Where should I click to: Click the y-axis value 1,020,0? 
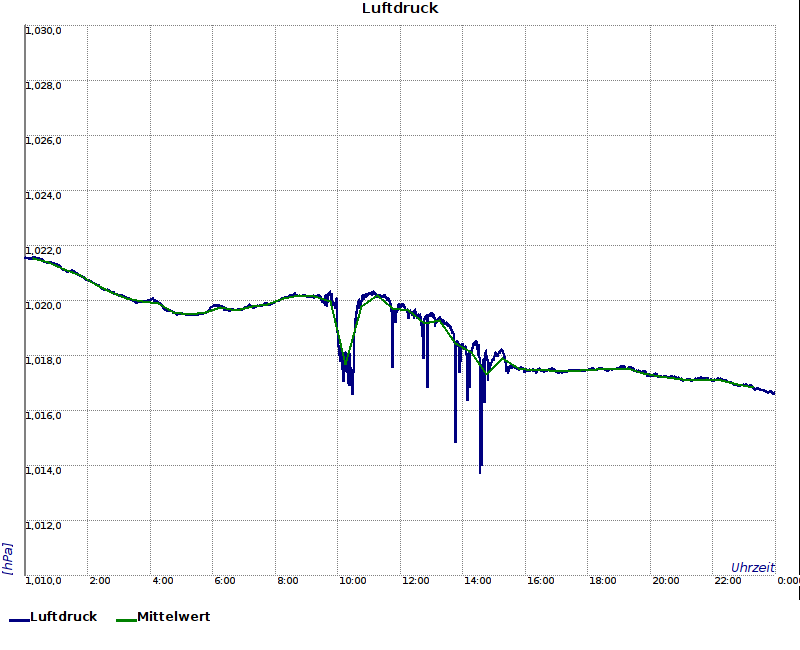pyautogui.click(x=43, y=306)
